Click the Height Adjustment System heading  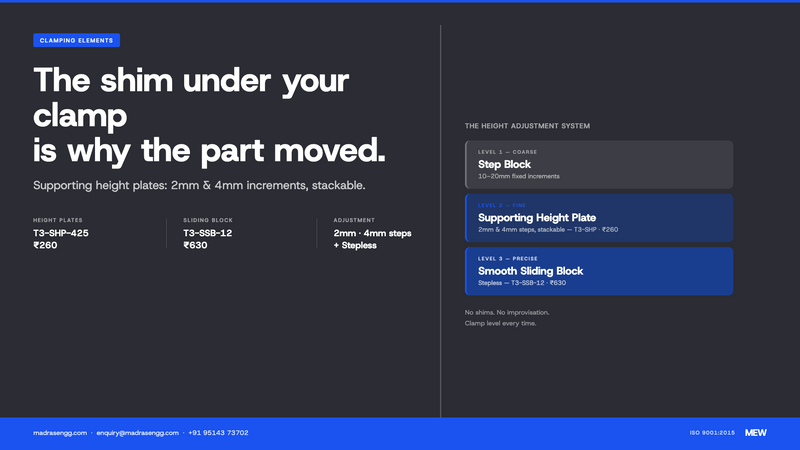(527, 126)
